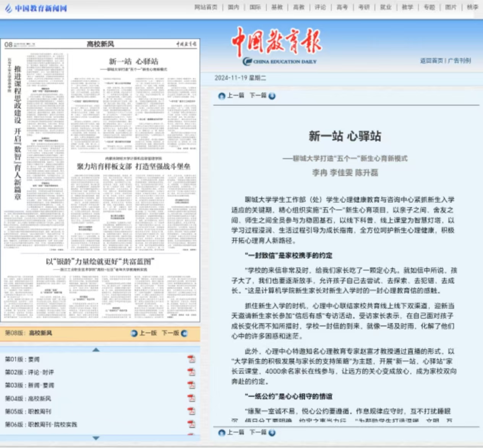Open the PDF icon for 第02版：评论·时评
Viewport: 483px width, 448px height.
click(x=191, y=372)
